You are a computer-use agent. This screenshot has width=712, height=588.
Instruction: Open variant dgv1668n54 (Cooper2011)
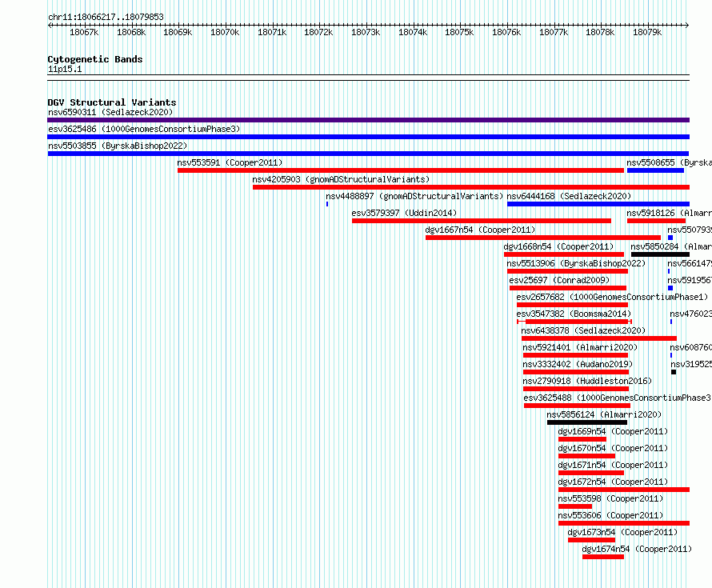coord(558,246)
